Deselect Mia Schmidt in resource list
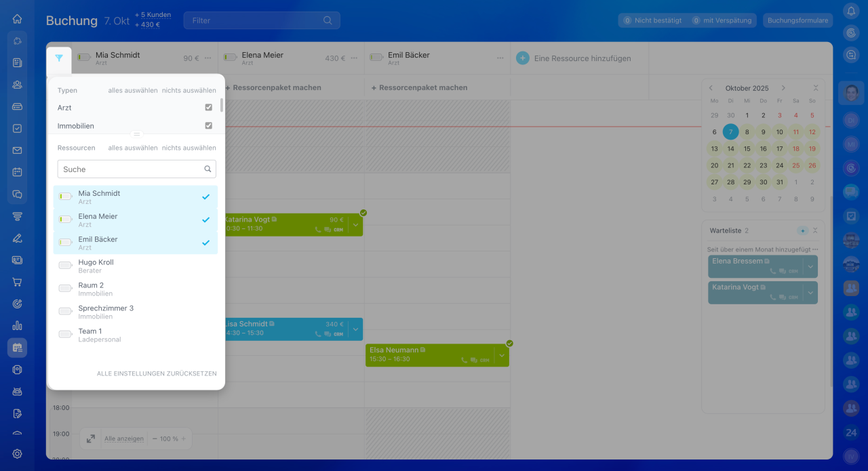Viewport: 868px width, 471px height. [x=136, y=197]
